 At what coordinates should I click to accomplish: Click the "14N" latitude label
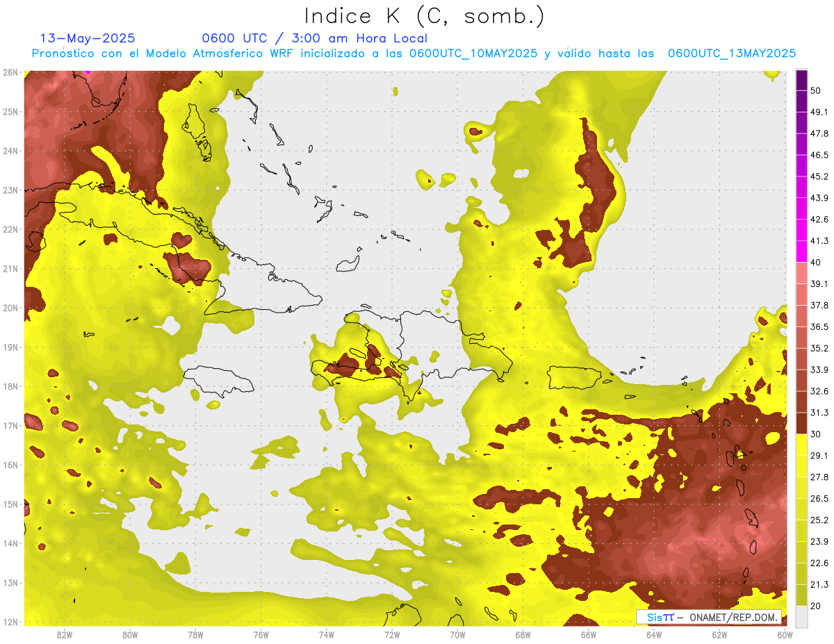(x=10, y=543)
